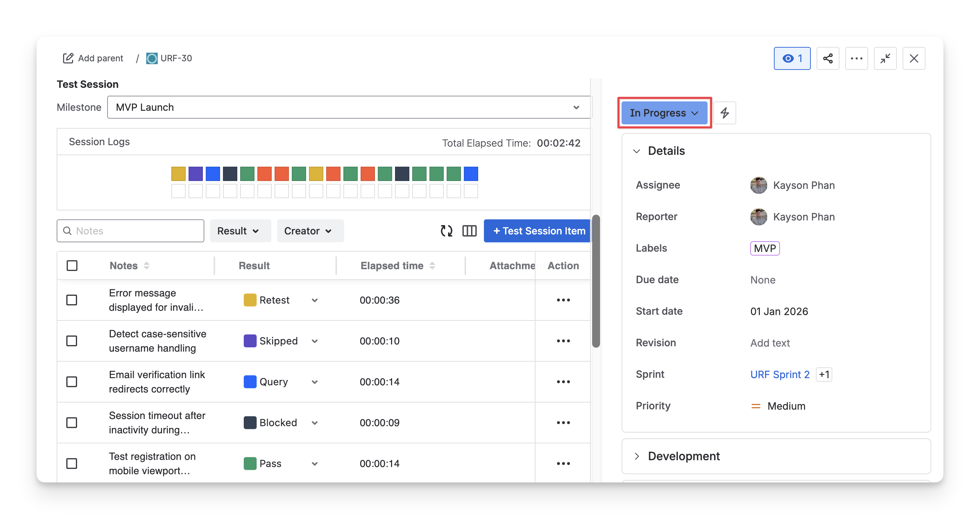Click the share issue icon
The height and width of the screenshot is (519, 980).
click(x=827, y=58)
